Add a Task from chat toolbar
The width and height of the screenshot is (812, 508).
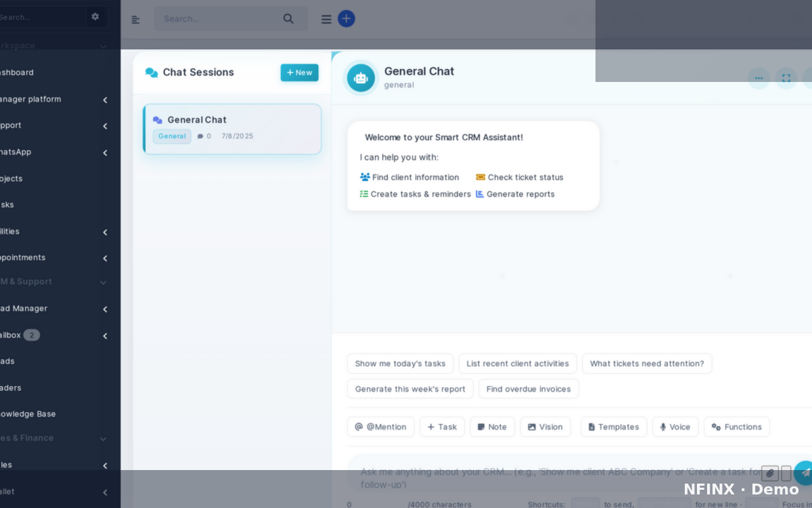(442, 427)
